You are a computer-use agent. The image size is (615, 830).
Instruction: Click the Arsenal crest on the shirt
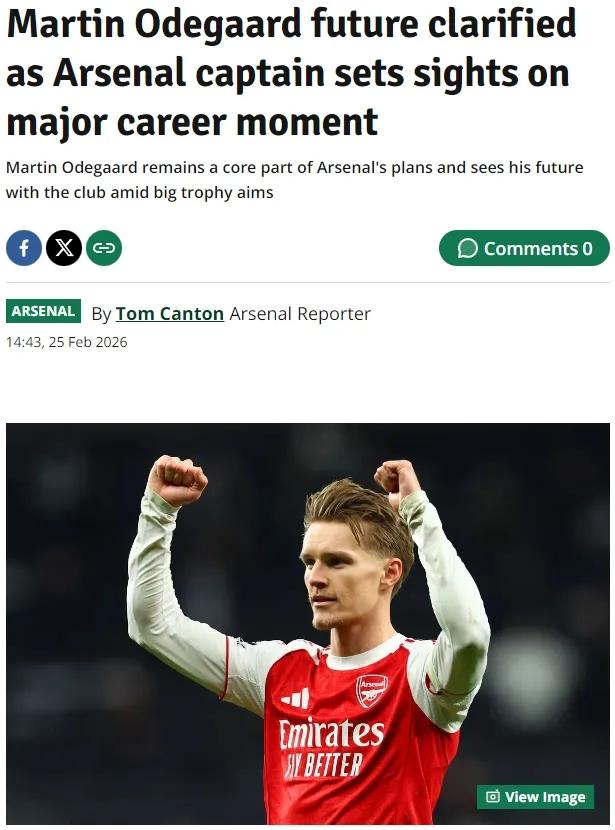(371, 690)
